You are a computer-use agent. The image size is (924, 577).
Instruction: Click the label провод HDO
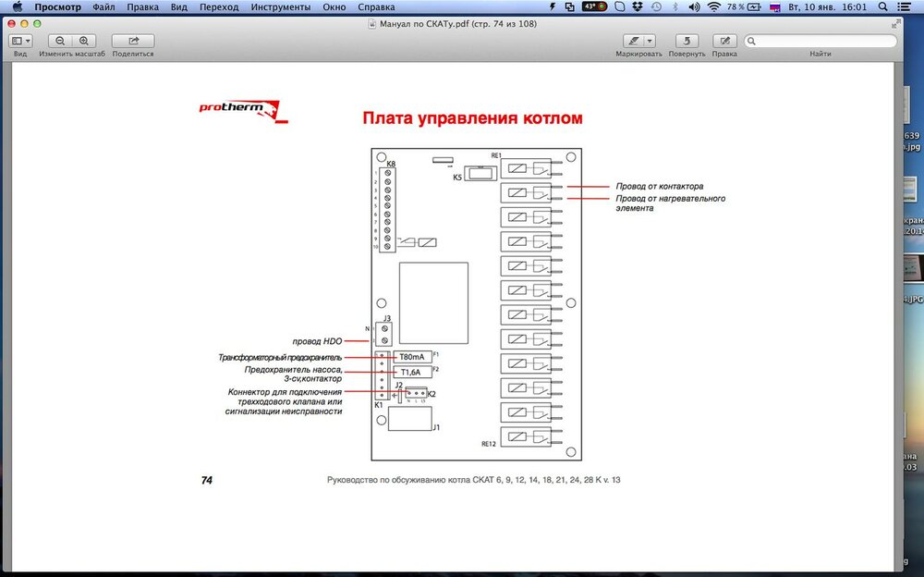click(317, 341)
